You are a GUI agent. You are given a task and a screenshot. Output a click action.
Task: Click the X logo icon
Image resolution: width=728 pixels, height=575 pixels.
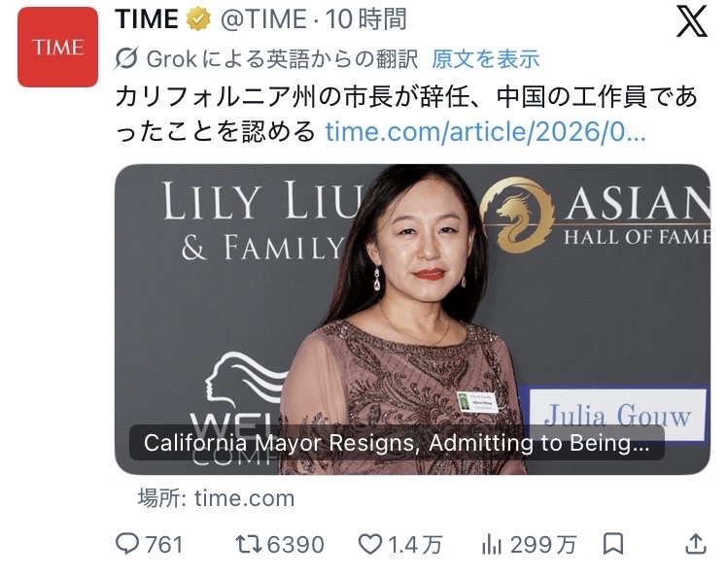[x=691, y=21]
